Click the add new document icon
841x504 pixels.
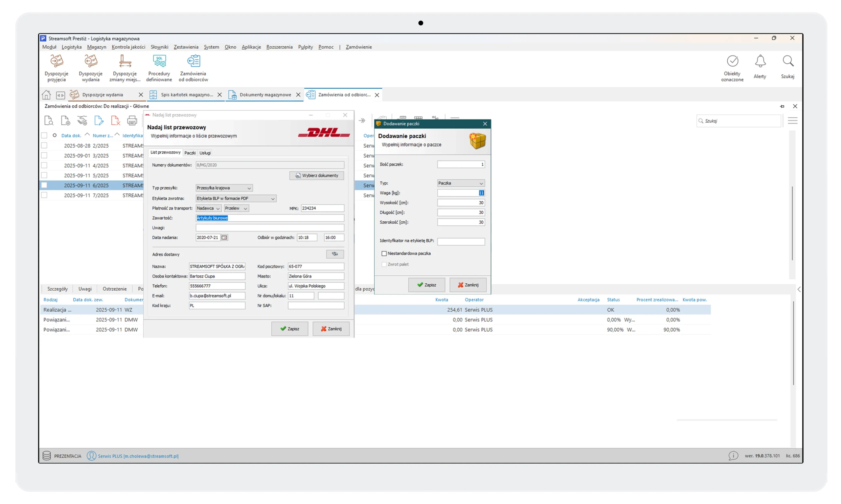coord(65,121)
